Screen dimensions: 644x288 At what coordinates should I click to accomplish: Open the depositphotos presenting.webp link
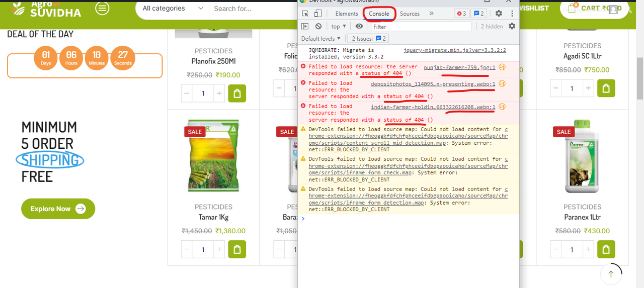pos(433,84)
